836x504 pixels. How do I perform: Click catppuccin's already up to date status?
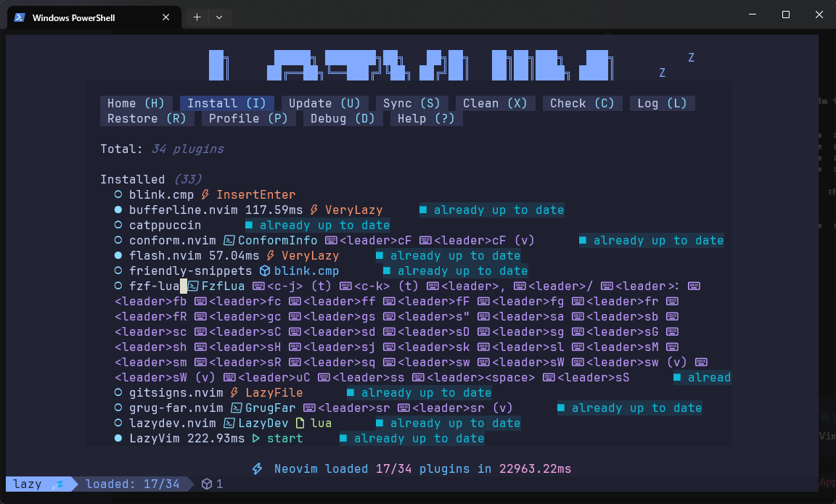pos(318,226)
